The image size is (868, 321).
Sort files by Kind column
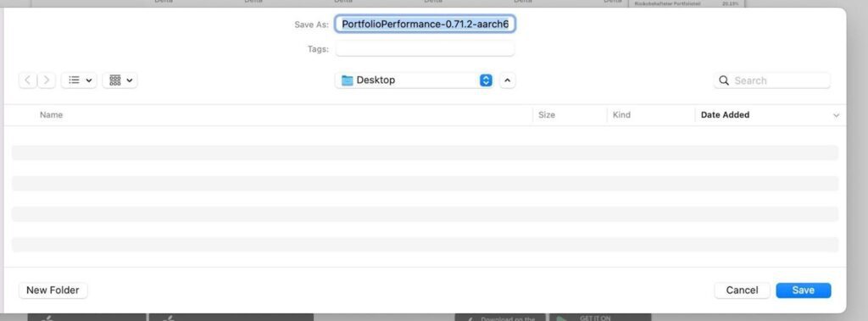click(x=621, y=114)
